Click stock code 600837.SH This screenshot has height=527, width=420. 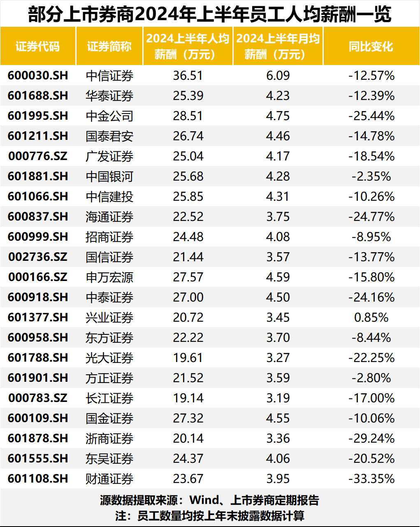click(38, 217)
